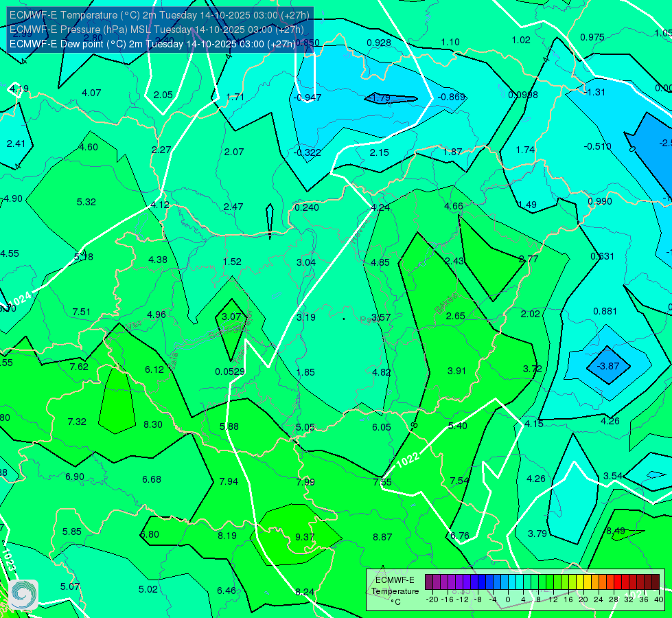Viewport: 672px width, 618px height.
Task: Click the '1.52' temperature value
Action: [232, 262]
